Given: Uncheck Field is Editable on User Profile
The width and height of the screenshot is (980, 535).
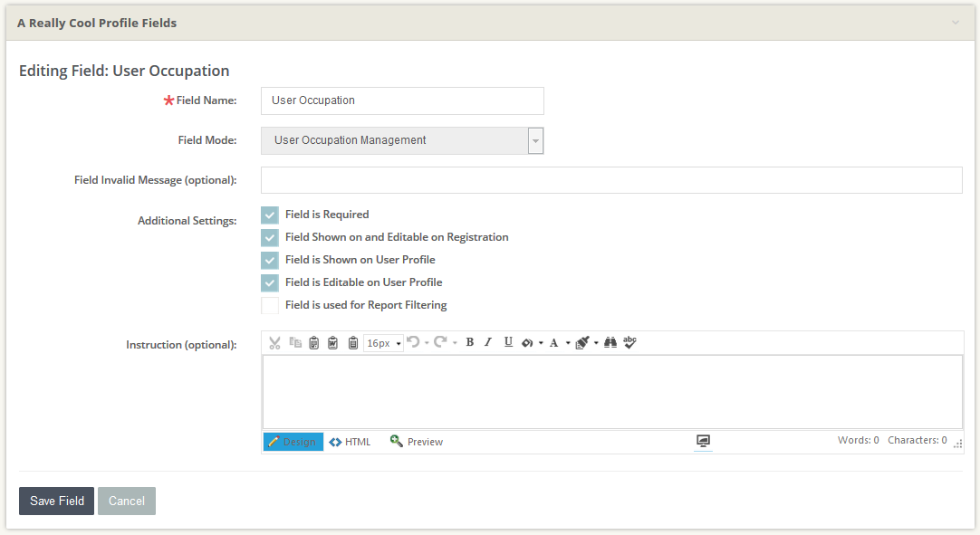Looking at the screenshot, I should pos(270,282).
